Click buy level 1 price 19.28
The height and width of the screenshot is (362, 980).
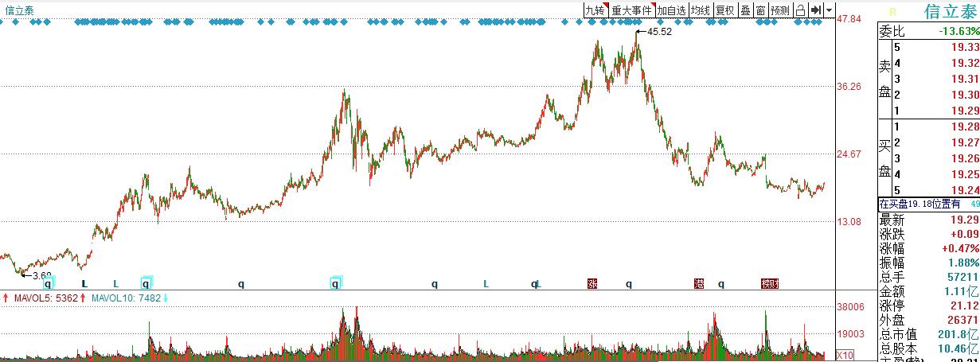[966, 127]
